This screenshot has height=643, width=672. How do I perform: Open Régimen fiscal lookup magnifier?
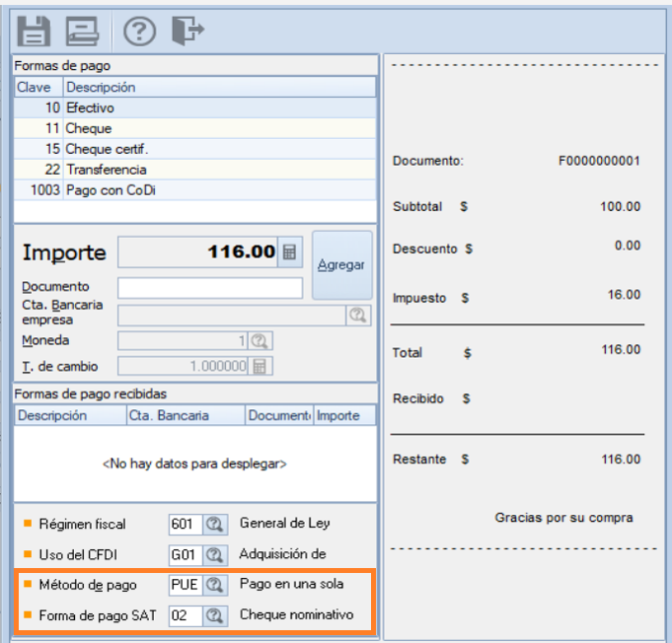click(215, 525)
